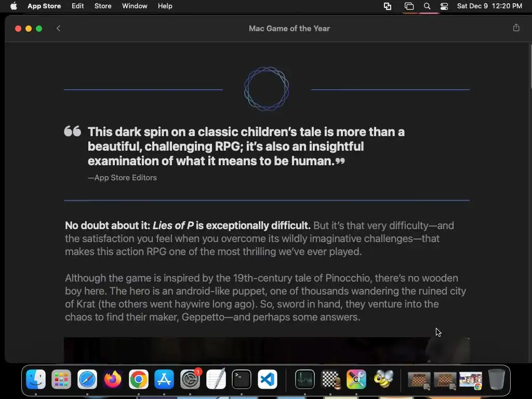Click the window title Mac Game of the Year

point(289,29)
